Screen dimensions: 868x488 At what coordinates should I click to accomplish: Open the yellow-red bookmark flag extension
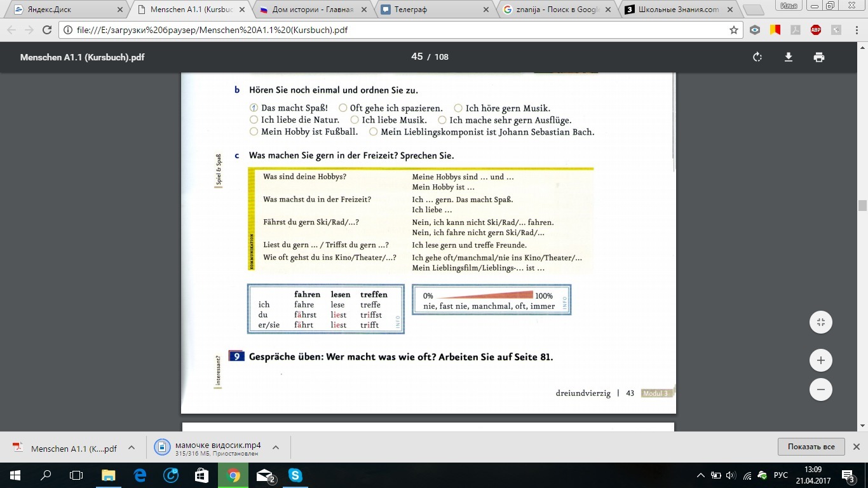[x=775, y=30]
